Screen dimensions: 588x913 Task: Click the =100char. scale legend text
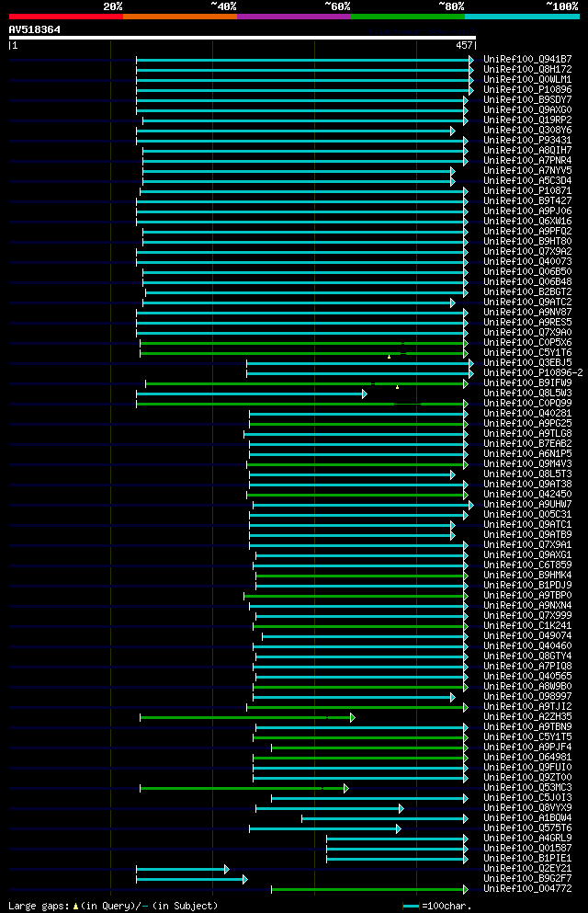[x=447, y=906]
